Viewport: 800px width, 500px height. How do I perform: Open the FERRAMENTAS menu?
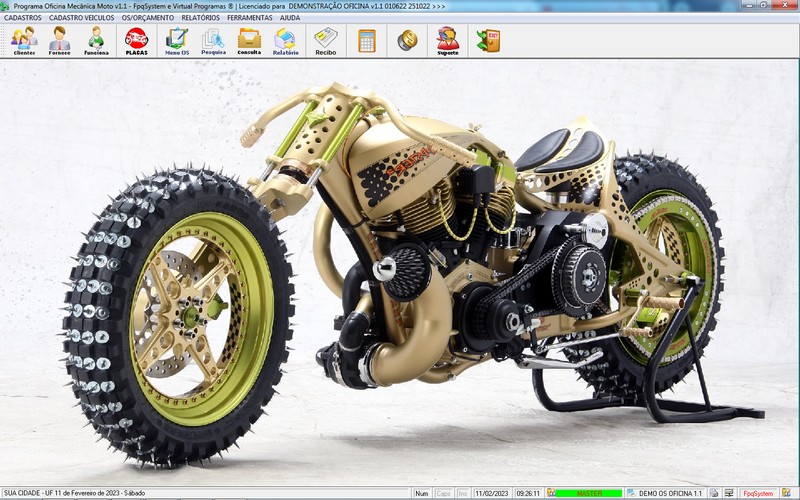[250, 17]
